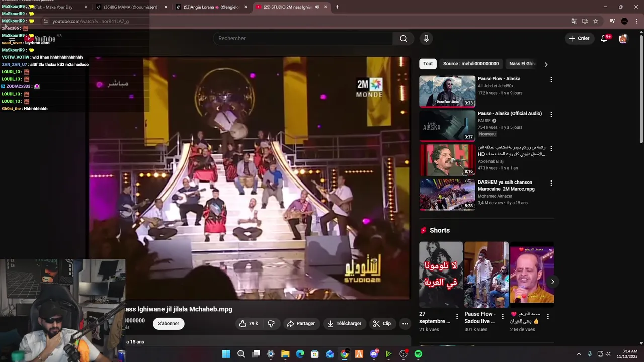Image resolution: width=644 pixels, height=362 pixels.
Task: Open Discord from the taskbar
Action: pos(374,354)
